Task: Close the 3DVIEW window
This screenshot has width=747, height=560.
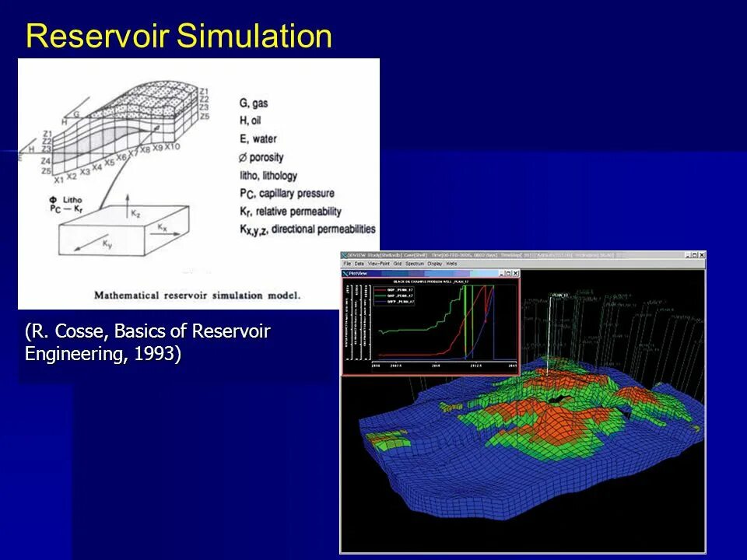Action: (701, 255)
